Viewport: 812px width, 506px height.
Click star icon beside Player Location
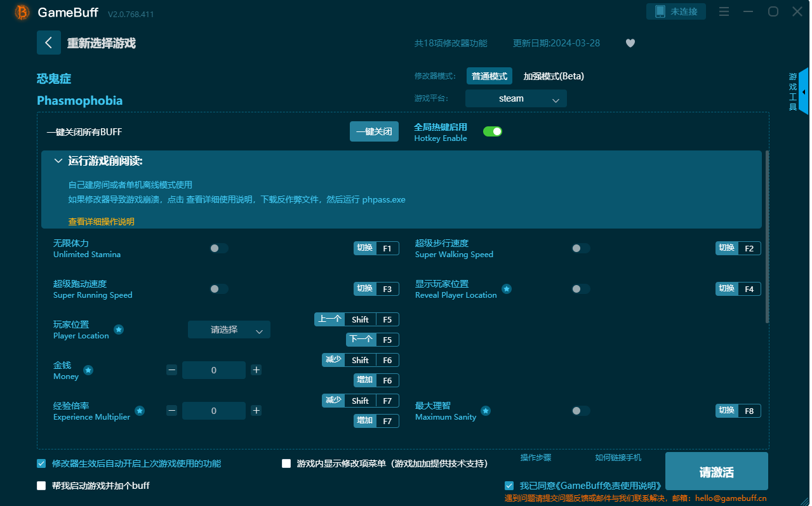pos(119,330)
